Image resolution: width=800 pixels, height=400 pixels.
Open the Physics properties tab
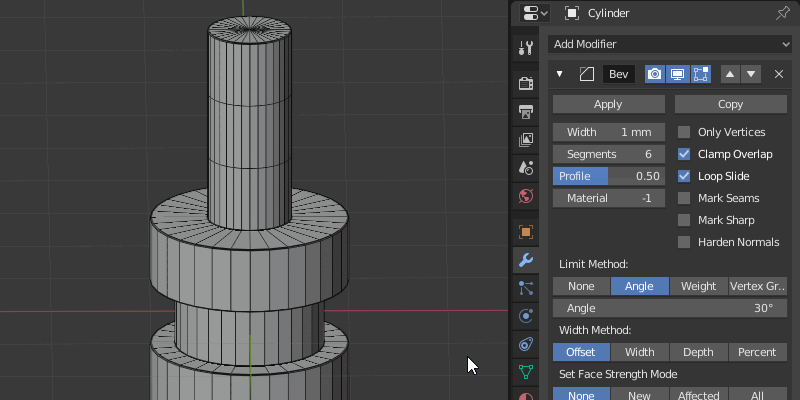click(x=526, y=316)
